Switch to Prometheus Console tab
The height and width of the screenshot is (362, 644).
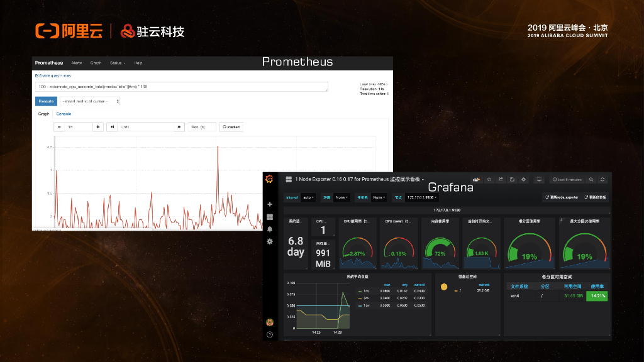64,114
